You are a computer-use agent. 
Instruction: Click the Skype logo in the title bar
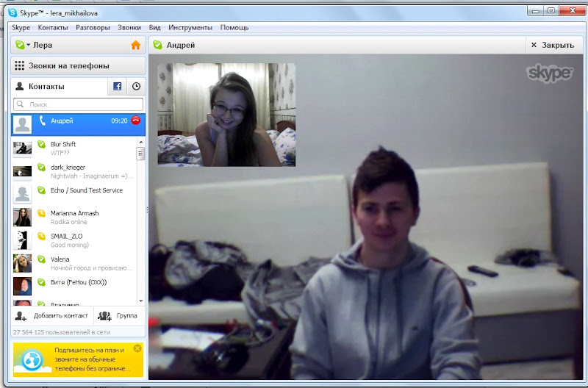(x=12, y=12)
